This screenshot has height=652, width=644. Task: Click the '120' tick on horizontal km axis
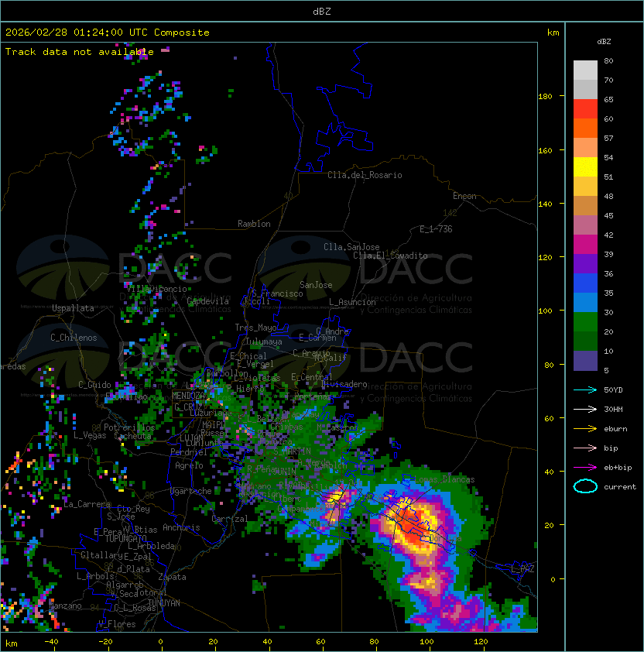tap(481, 642)
